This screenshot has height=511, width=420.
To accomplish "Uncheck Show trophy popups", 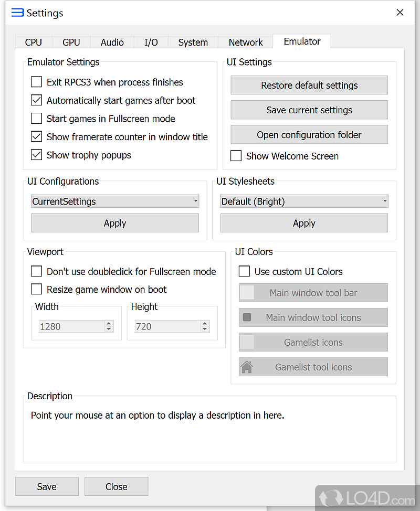I will coord(37,155).
